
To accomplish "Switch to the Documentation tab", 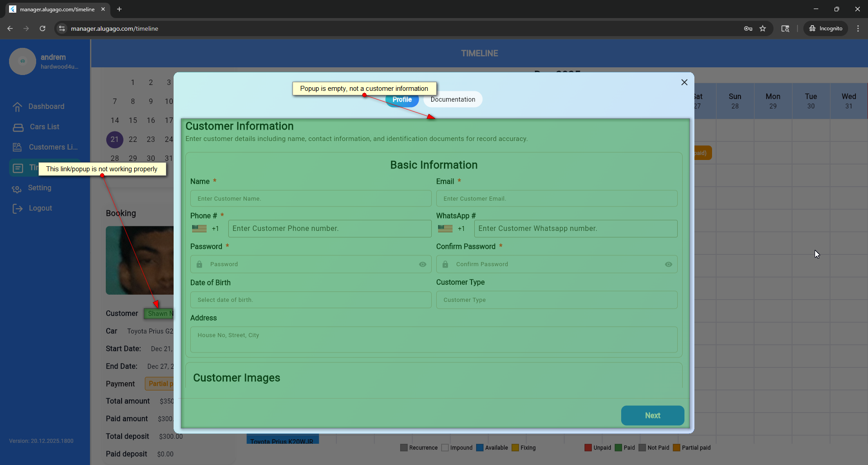I will 453,99.
